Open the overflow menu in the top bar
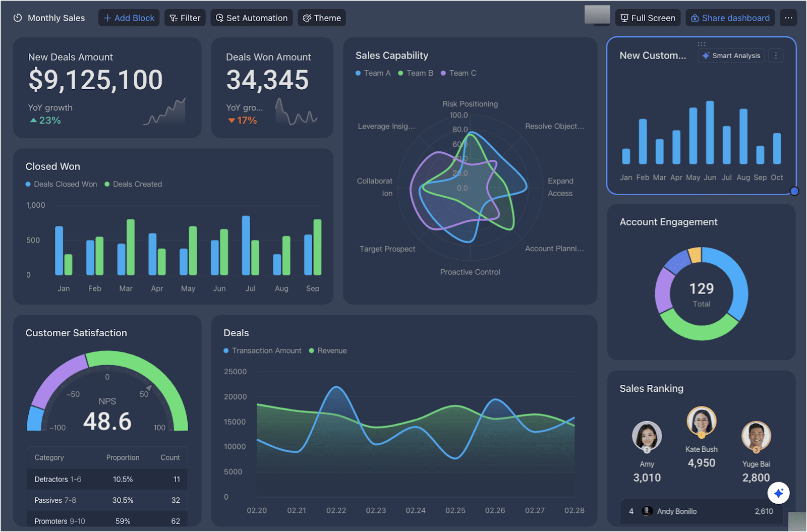This screenshot has width=807, height=532. (x=788, y=18)
